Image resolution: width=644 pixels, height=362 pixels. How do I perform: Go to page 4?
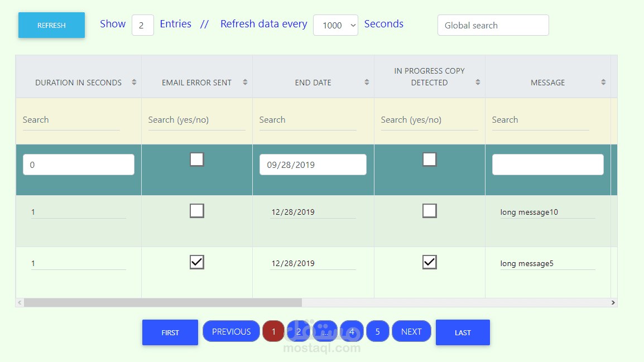point(352,331)
